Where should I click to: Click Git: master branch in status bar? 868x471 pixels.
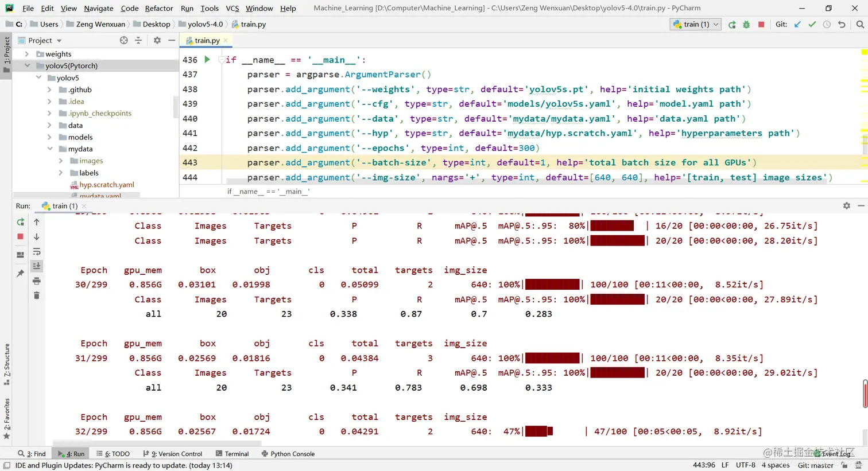(815, 465)
